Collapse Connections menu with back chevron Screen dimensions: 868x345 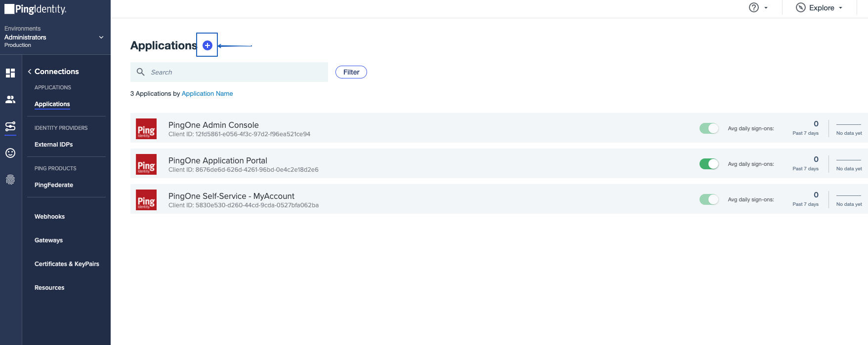click(x=30, y=72)
